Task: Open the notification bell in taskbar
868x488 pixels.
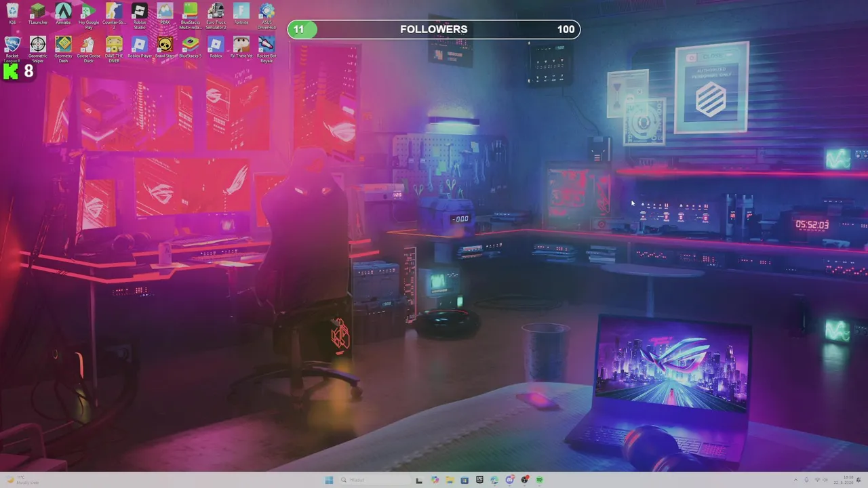Action: (860, 480)
